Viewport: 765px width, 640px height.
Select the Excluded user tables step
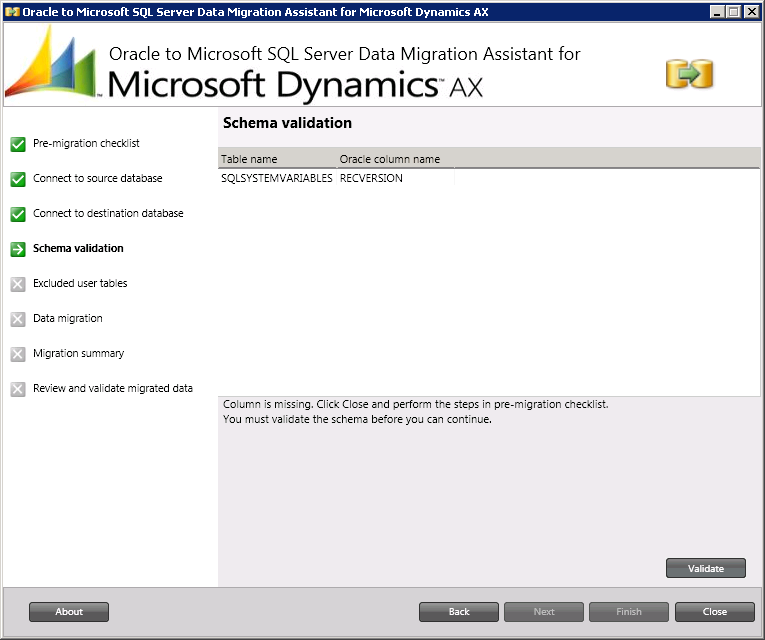(80, 283)
